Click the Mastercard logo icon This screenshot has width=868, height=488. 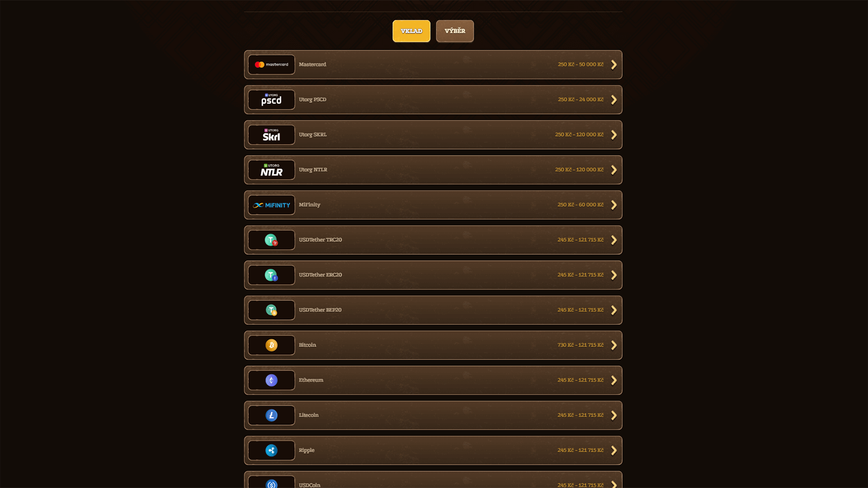(x=271, y=65)
